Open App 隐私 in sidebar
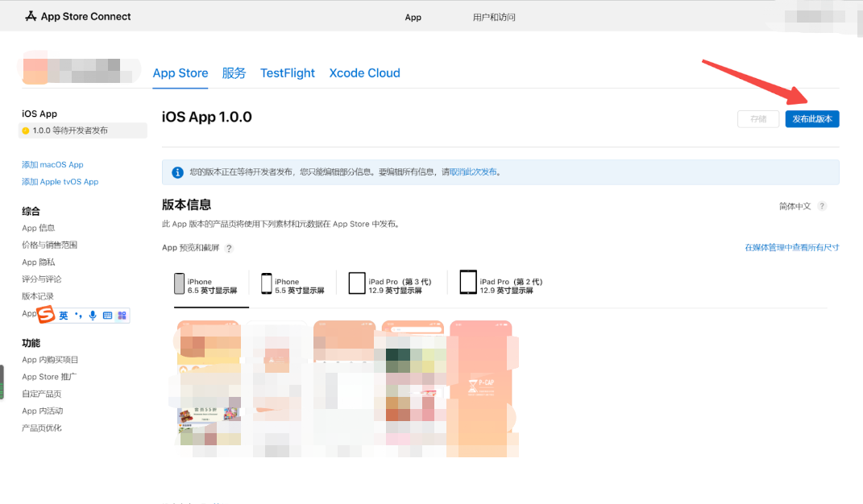This screenshot has width=863, height=504. [x=39, y=262]
